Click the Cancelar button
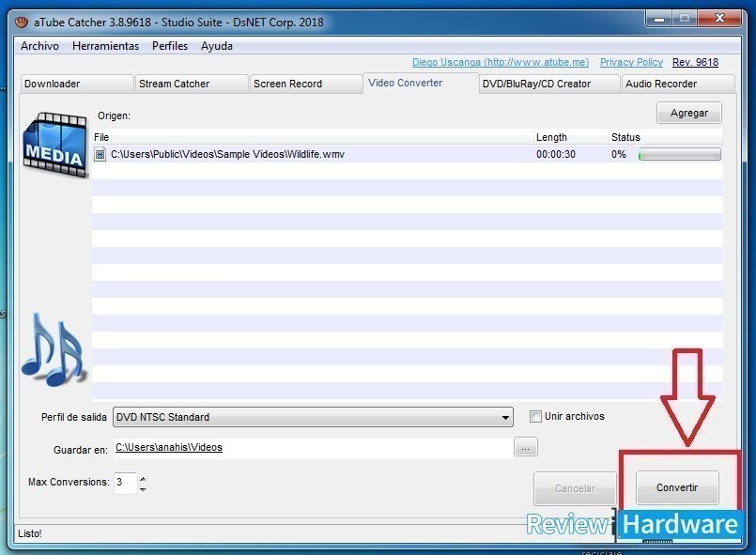The image size is (756, 555). pos(575,488)
